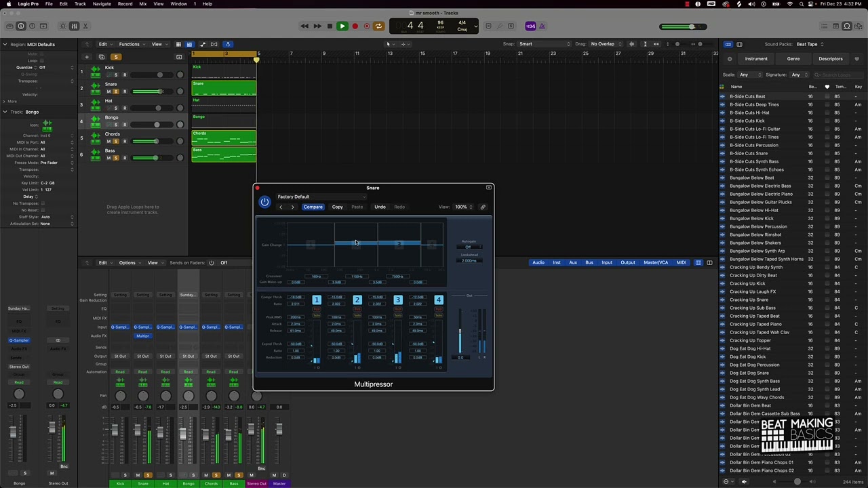868x488 pixels.
Task: Click the Rewind transport button
Action: point(304,26)
